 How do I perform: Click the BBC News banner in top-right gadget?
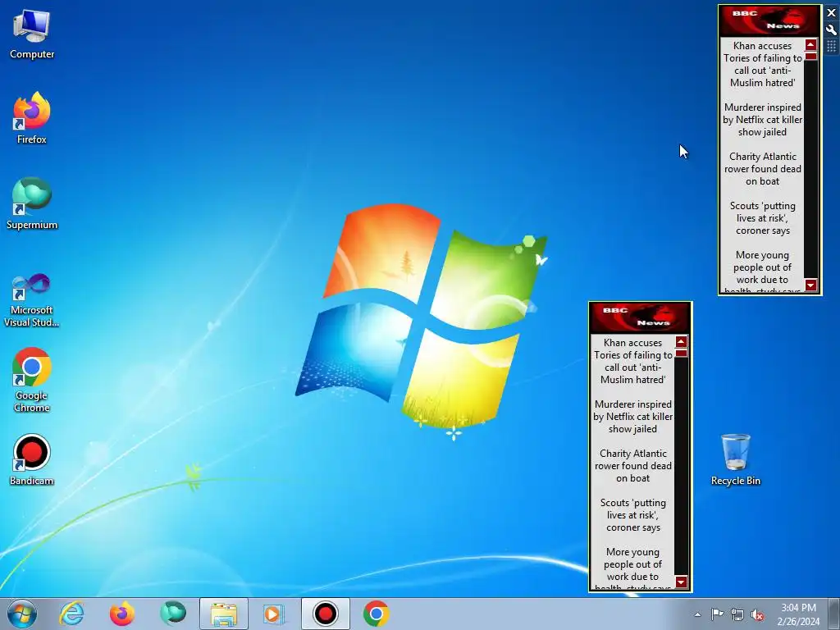[x=769, y=20]
